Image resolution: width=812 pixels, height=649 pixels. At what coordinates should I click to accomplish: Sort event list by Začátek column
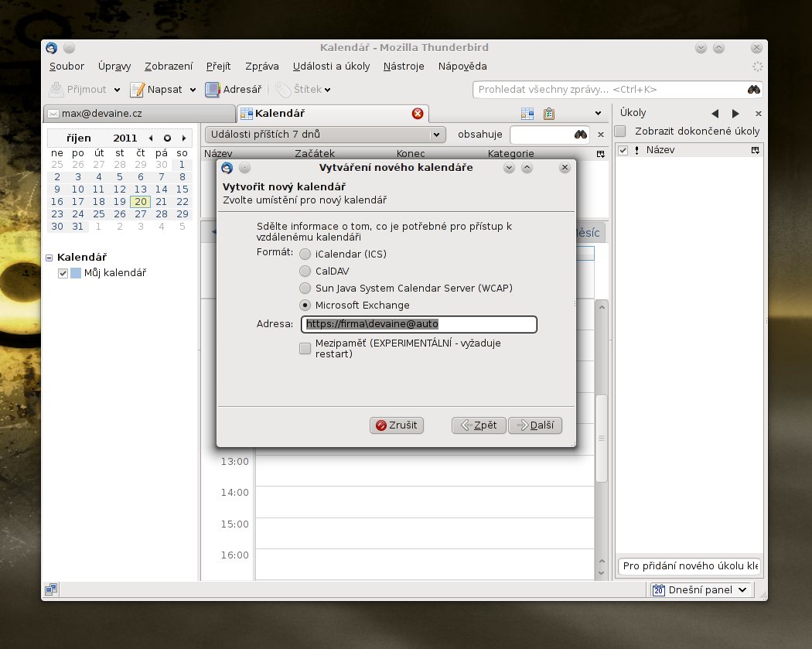point(314,154)
